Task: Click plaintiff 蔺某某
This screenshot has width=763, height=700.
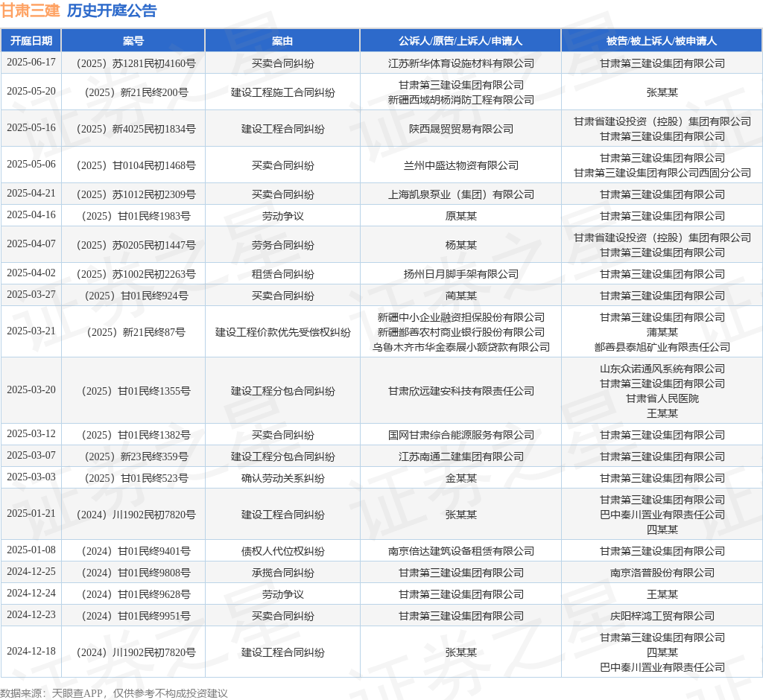Action: 460,296
